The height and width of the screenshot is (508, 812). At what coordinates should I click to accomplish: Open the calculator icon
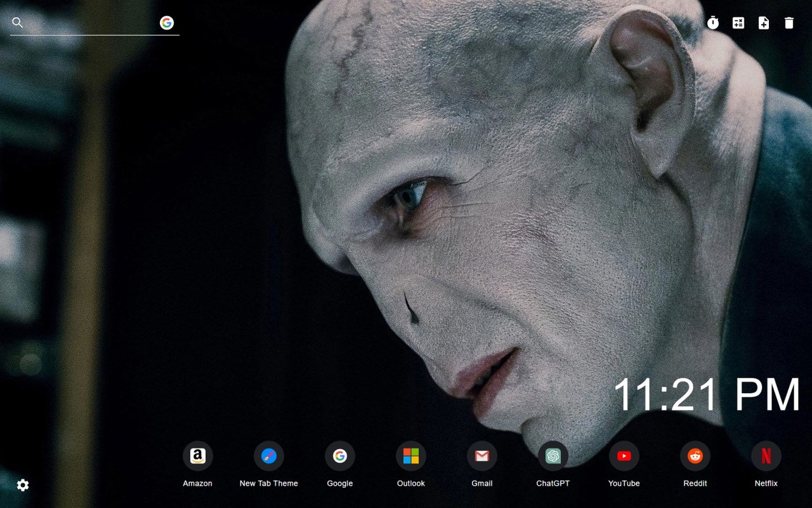[738, 23]
